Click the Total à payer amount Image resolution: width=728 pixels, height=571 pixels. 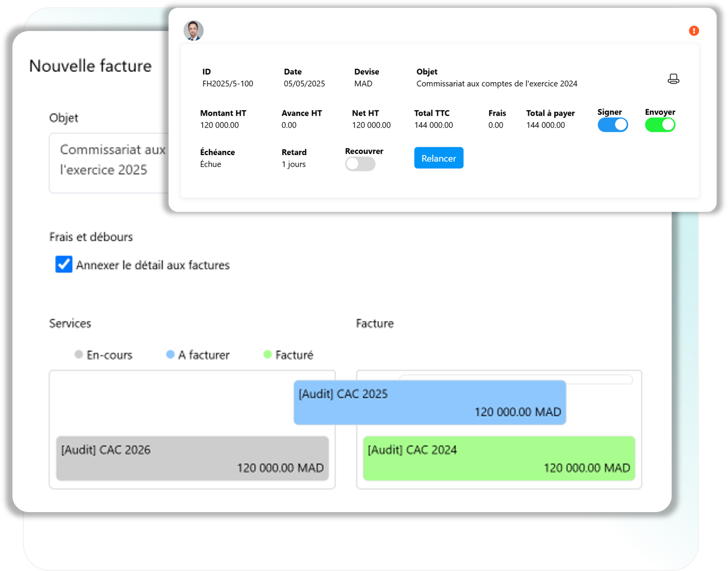(x=545, y=125)
